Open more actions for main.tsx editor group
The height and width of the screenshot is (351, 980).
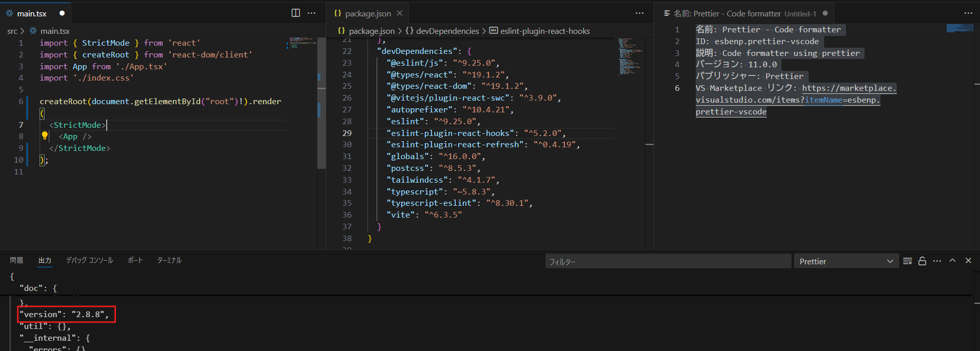(311, 13)
